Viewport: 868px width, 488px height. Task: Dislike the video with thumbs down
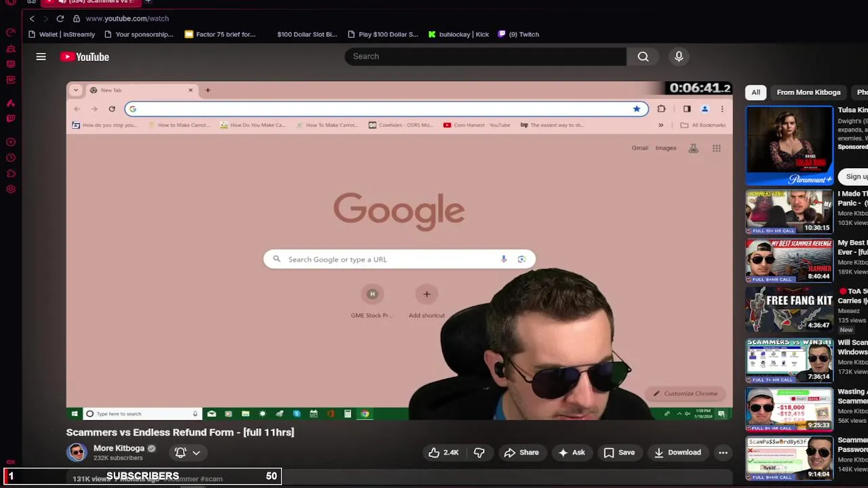[479, 452]
